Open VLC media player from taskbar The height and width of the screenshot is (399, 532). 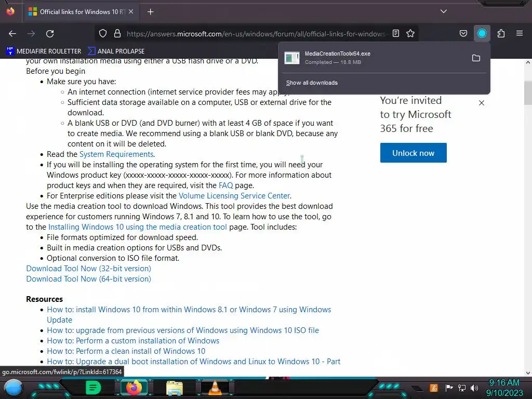coord(215,388)
